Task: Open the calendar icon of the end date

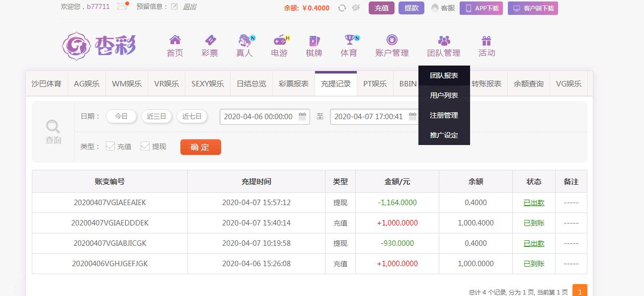Action: point(413,117)
